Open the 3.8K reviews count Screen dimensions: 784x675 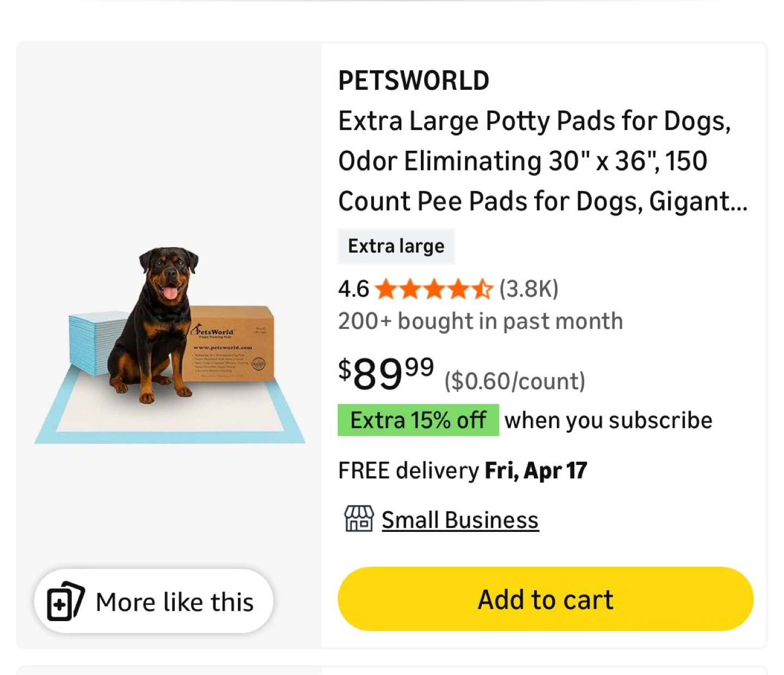coord(529,289)
